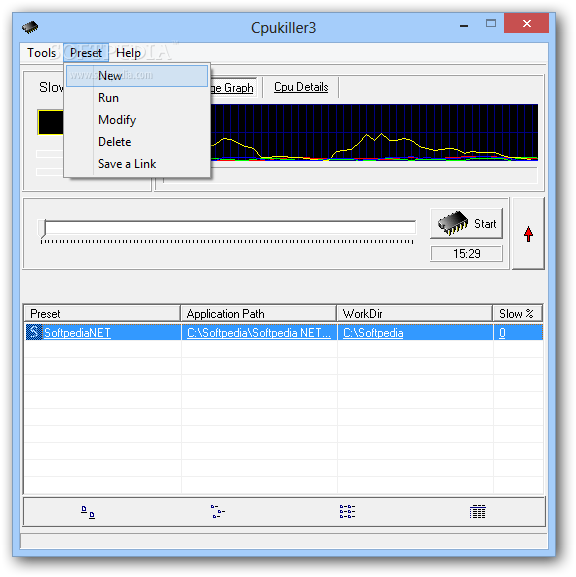Choose Delete from the Preset menu
The height and width of the screenshot is (577, 576).
(x=137, y=142)
